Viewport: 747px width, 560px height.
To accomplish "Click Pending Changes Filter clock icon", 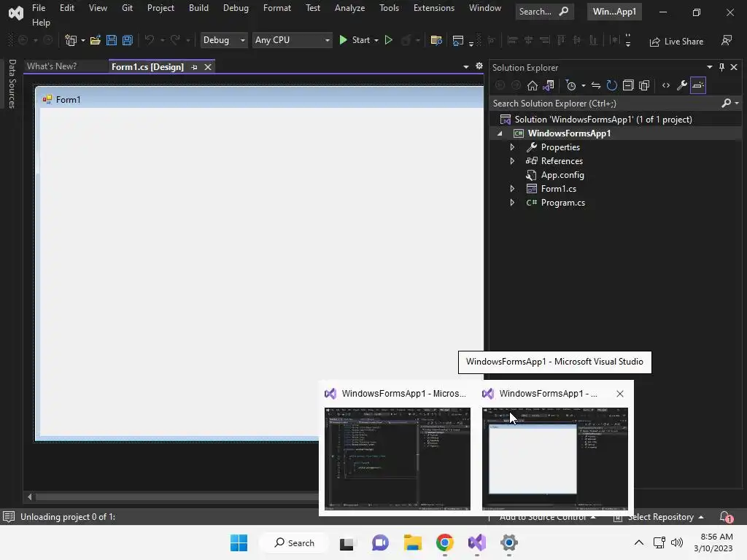I will (570, 85).
